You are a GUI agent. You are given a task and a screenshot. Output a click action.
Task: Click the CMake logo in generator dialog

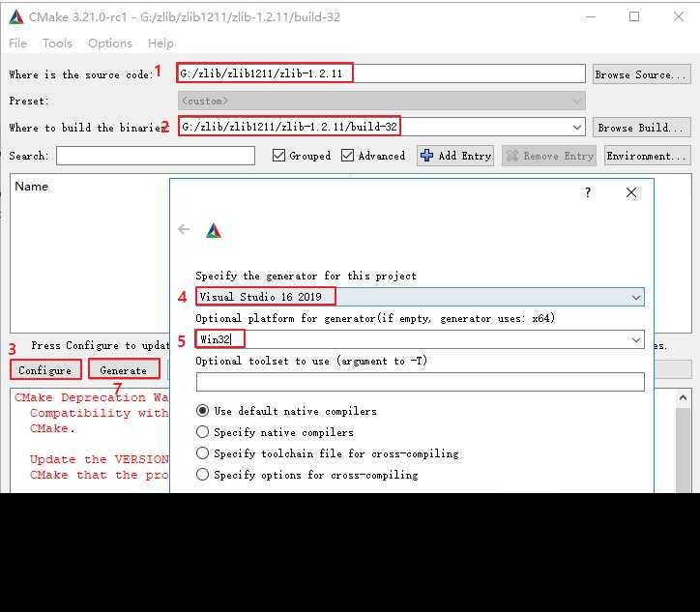214,230
